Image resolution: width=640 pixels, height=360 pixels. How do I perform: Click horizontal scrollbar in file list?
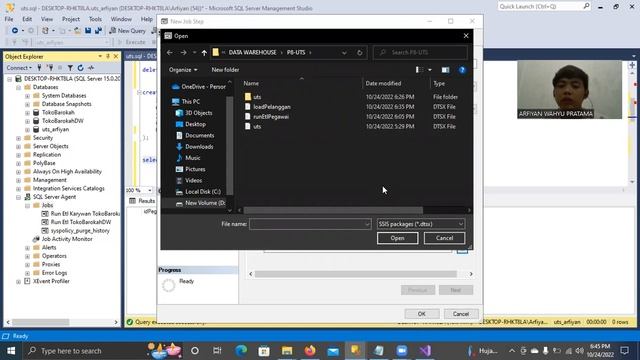coord(333,210)
